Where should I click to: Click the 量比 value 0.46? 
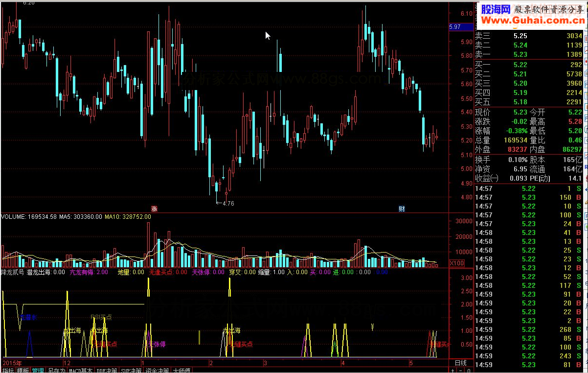tap(575, 140)
